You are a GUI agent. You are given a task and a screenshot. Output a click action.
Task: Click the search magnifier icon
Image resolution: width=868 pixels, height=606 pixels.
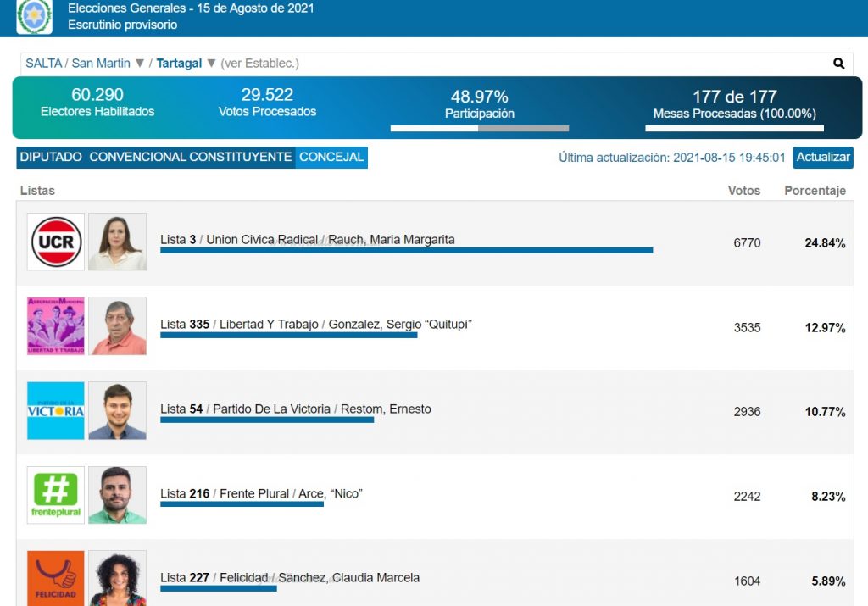click(x=838, y=64)
